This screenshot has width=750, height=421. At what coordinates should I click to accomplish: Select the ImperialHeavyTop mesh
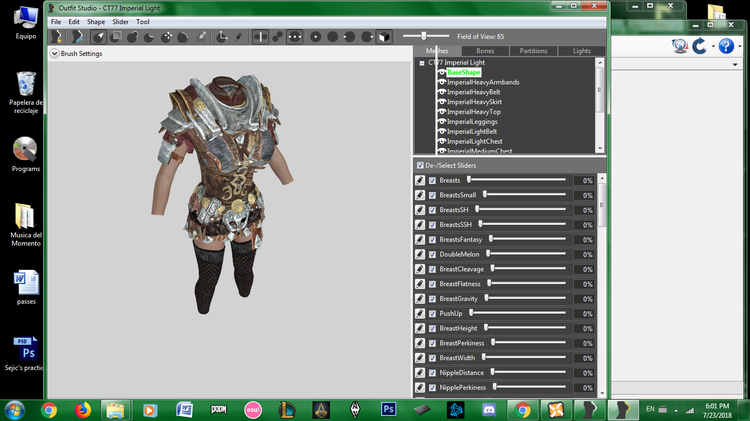point(474,112)
